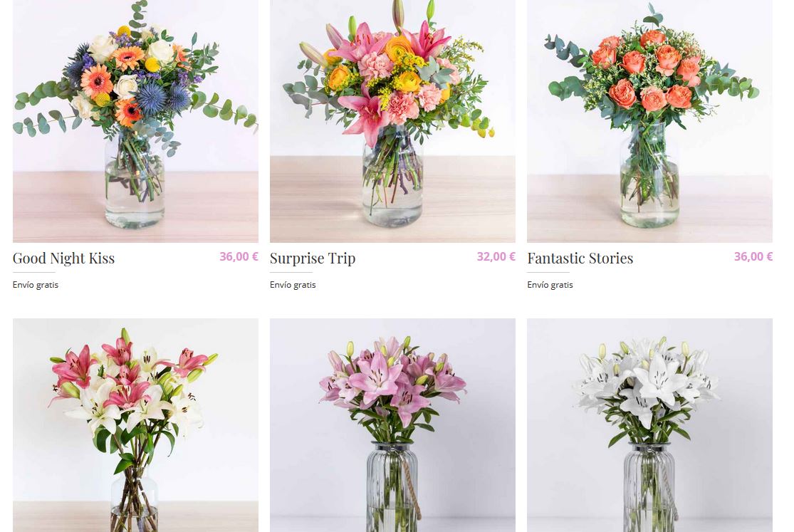This screenshot has height=532, width=794.
Task: Click the glass vase in Surprise Trip photo
Action: tap(392, 182)
